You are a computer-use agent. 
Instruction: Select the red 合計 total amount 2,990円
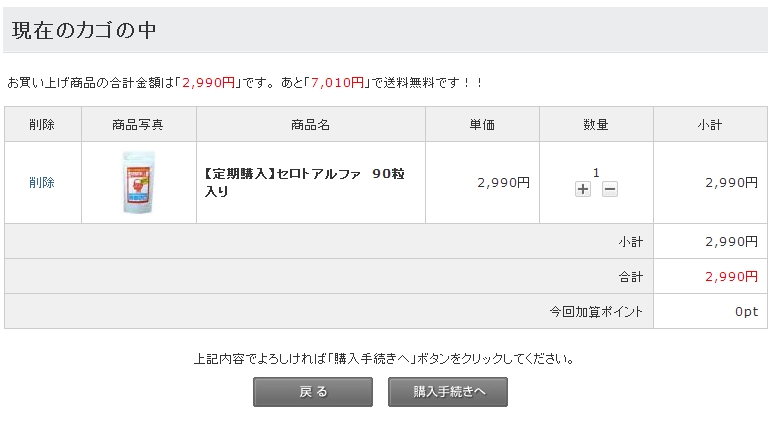pos(731,276)
